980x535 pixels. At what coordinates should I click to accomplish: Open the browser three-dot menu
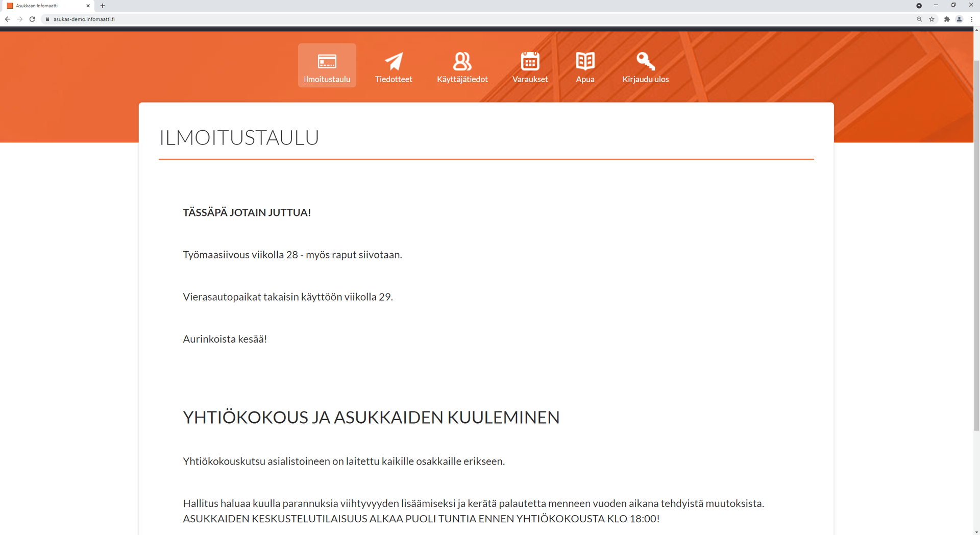click(x=971, y=19)
